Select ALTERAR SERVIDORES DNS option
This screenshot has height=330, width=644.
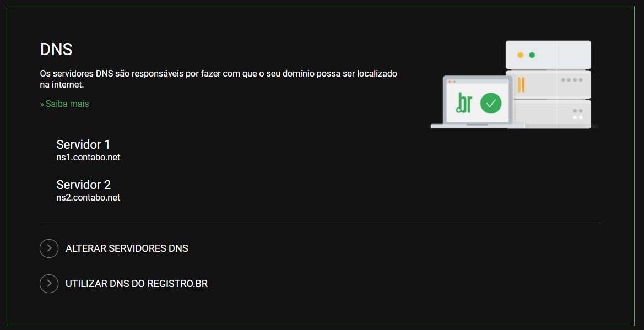[x=127, y=248]
